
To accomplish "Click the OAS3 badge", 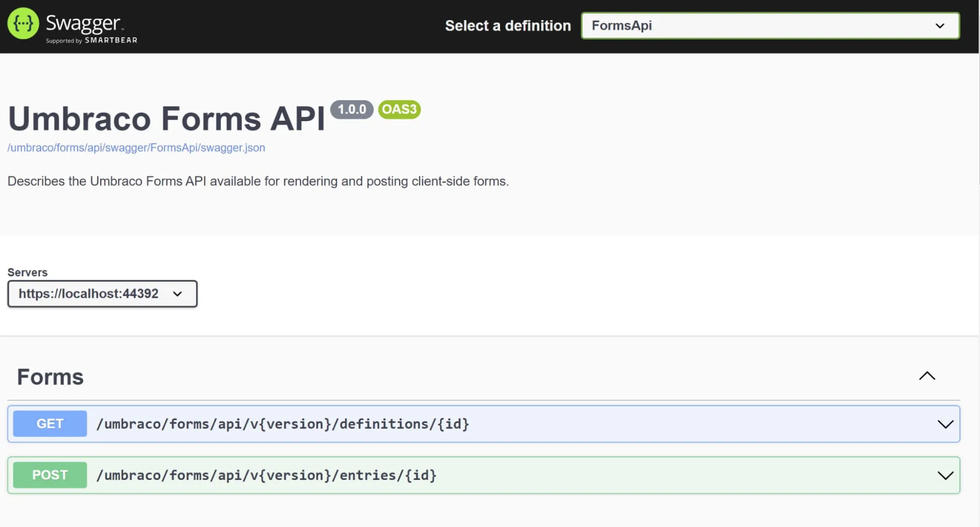I will (x=399, y=109).
